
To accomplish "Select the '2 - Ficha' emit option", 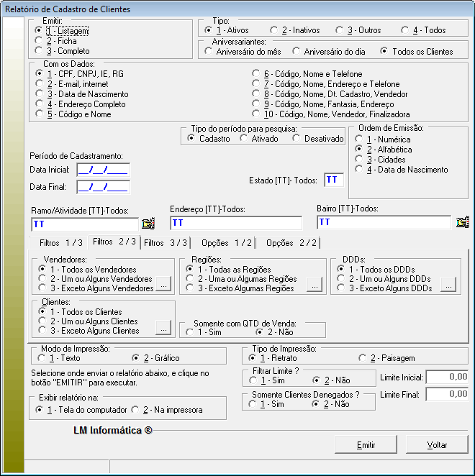I will (x=40, y=42).
